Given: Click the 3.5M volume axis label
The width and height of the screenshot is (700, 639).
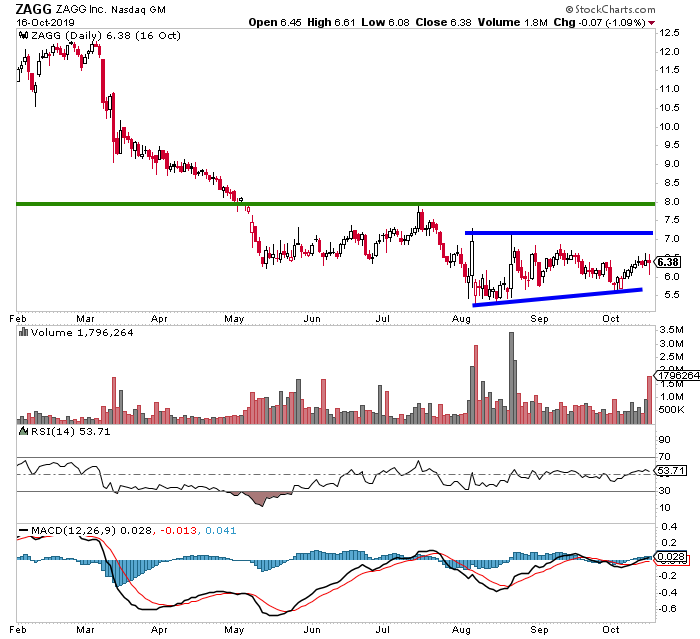Looking at the screenshot, I should pyautogui.click(x=672, y=330).
